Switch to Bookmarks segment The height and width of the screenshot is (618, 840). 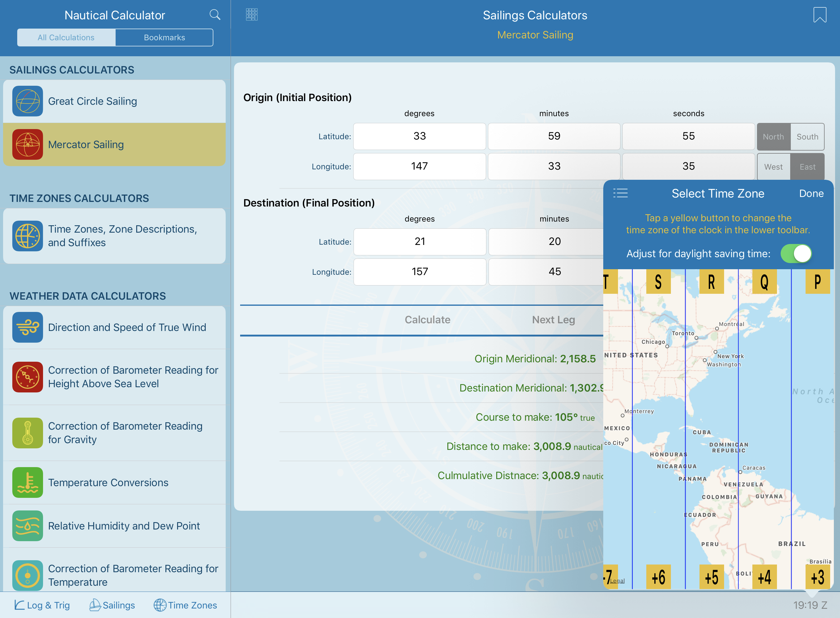(x=164, y=37)
